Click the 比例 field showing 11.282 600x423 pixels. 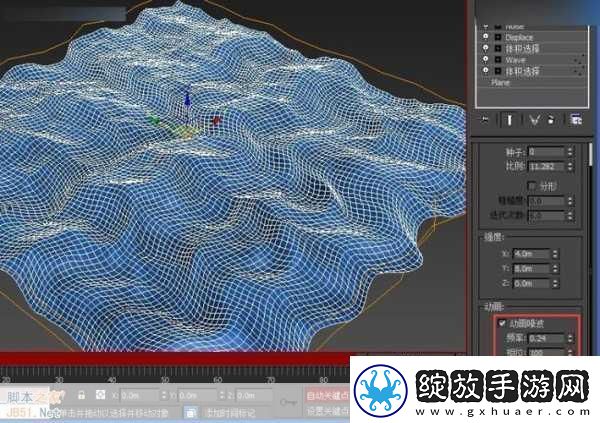point(546,167)
